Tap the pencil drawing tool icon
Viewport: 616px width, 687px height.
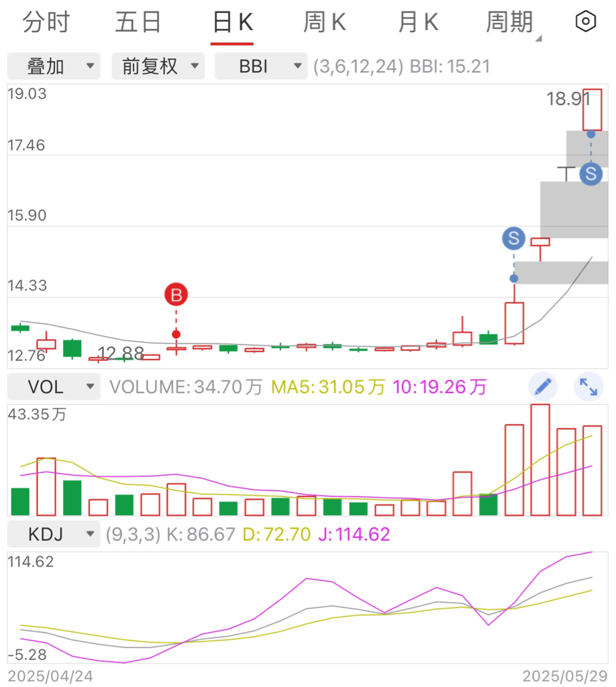543,386
